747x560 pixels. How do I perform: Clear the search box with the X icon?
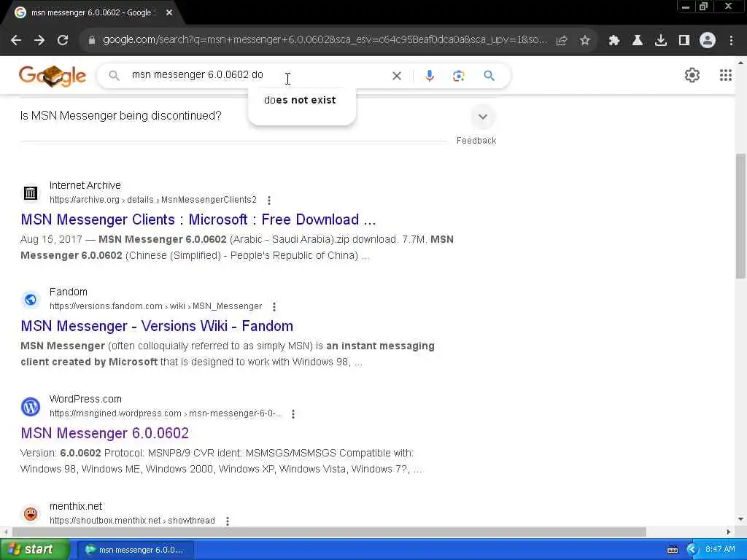(x=396, y=76)
